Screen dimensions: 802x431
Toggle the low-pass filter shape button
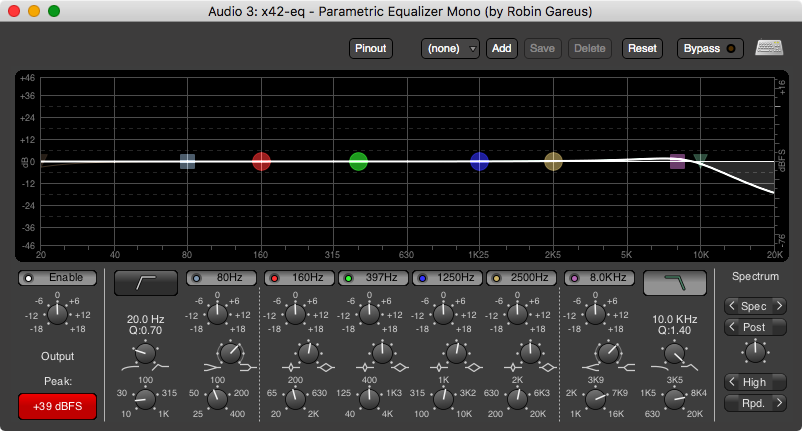click(x=674, y=283)
